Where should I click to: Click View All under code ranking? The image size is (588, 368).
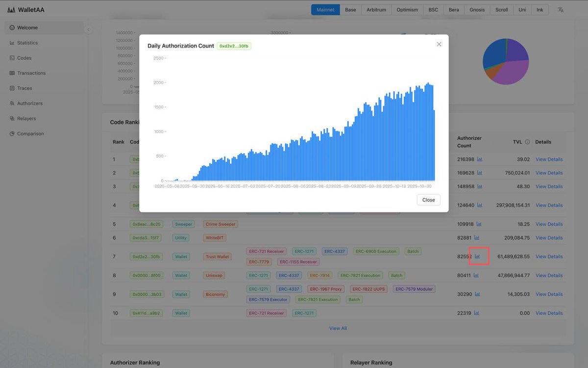tap(338, 328)
